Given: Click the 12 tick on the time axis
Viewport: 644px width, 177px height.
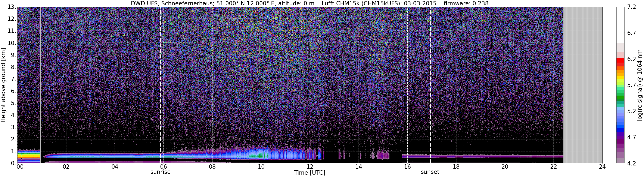Looking at the screenshot, I should click(x=309, y=167).
